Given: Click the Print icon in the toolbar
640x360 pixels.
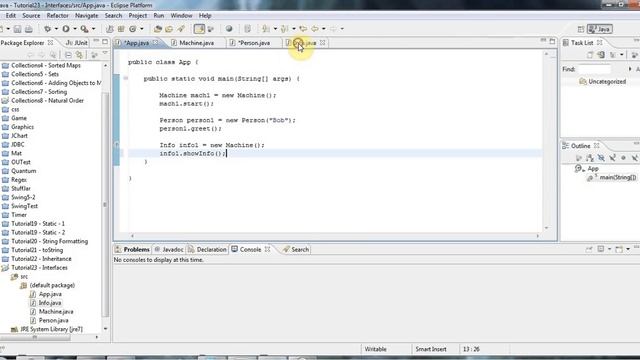Looking at the screenshot, I should click(29, 29).
